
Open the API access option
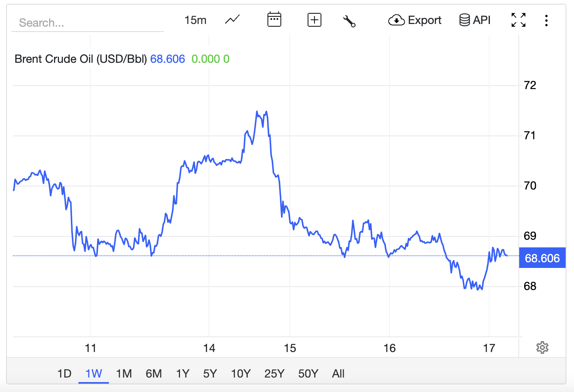pyautogui.click(x=475, y=20)
